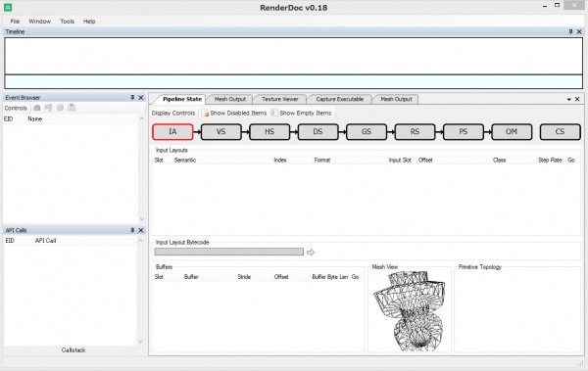Click the Format column header
The height and width of the screenshot is (371, 588).
[x=322, y=160]
